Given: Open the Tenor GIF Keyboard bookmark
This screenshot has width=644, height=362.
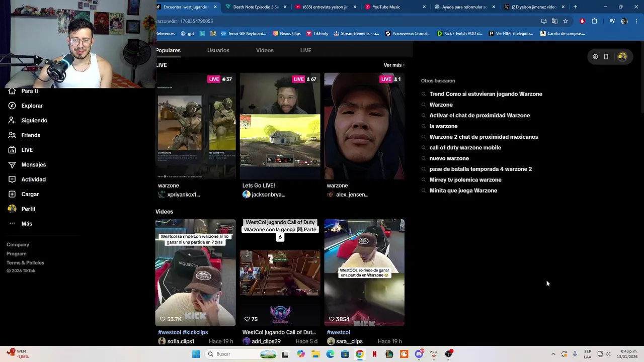Looking at the screenshot, I should pos(243,34).
